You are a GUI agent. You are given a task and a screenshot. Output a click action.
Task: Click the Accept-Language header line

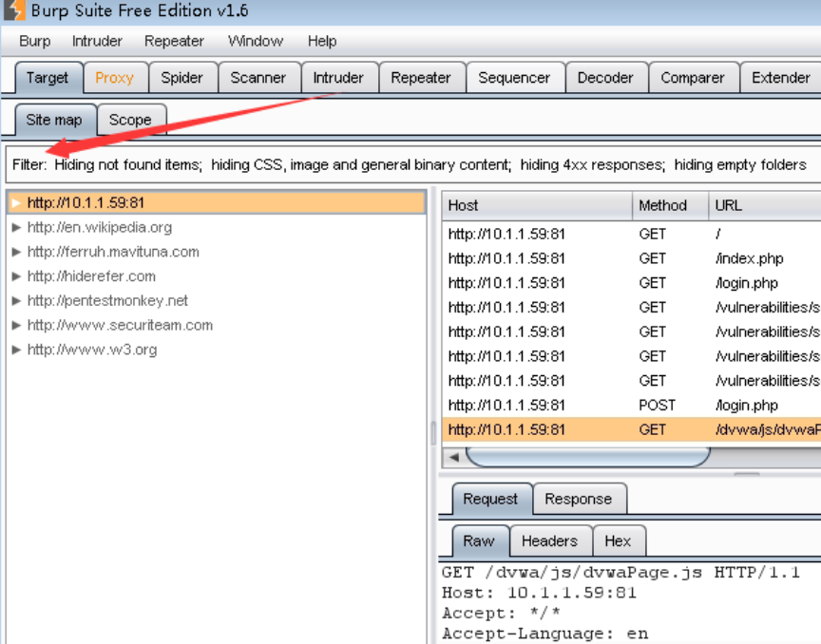pyautogui.click(x=545, y=634)
